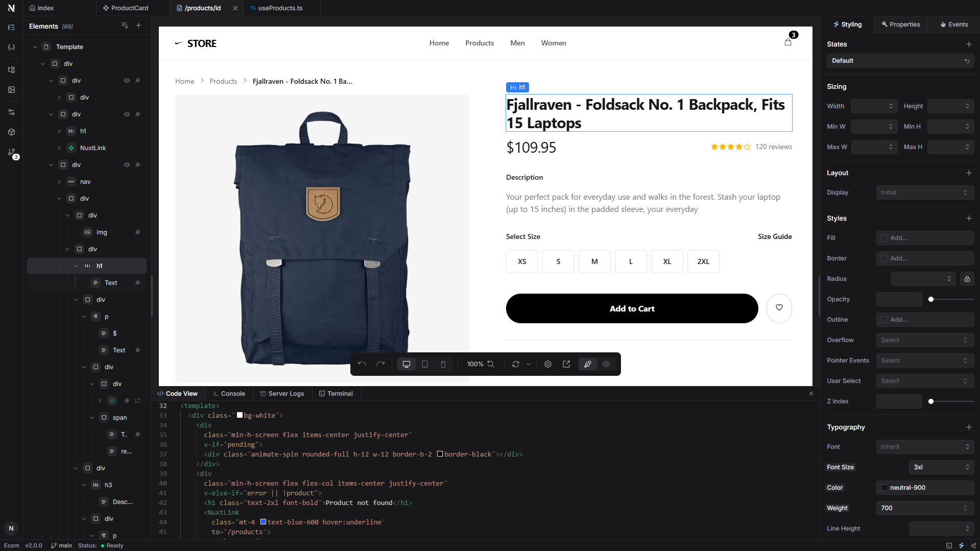
Task: Open the Font Size 3xl dropdown
Action: (x=941, y=467)
